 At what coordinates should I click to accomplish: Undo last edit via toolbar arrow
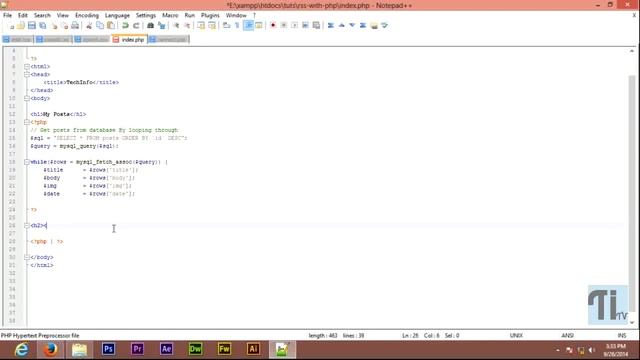pos(125,26)
